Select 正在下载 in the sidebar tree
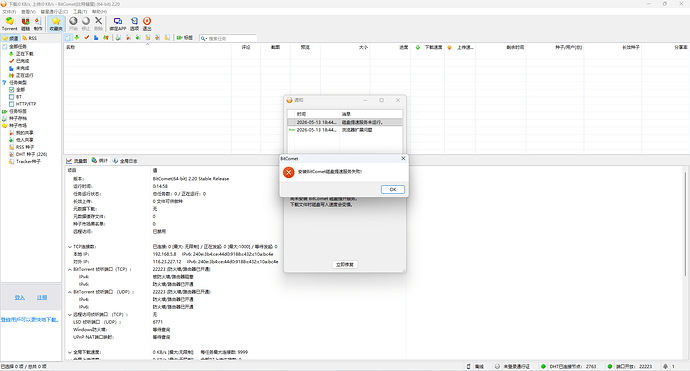 24,54
